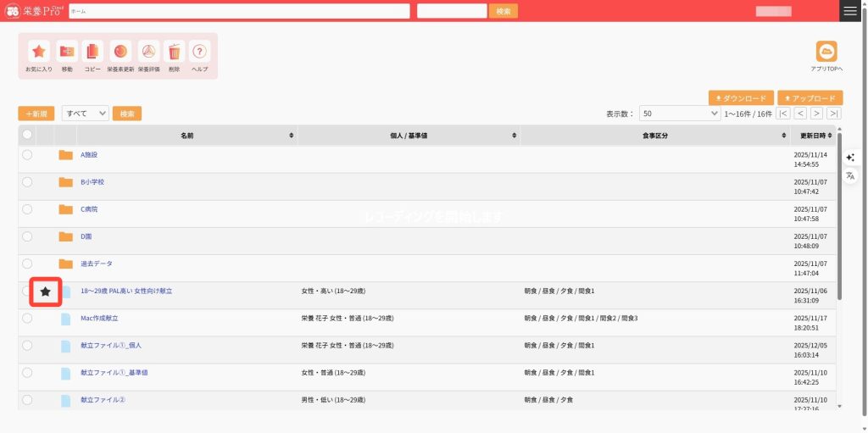Go to アプリTOPへ icon

pyautogui.click(x=826, y=52)
